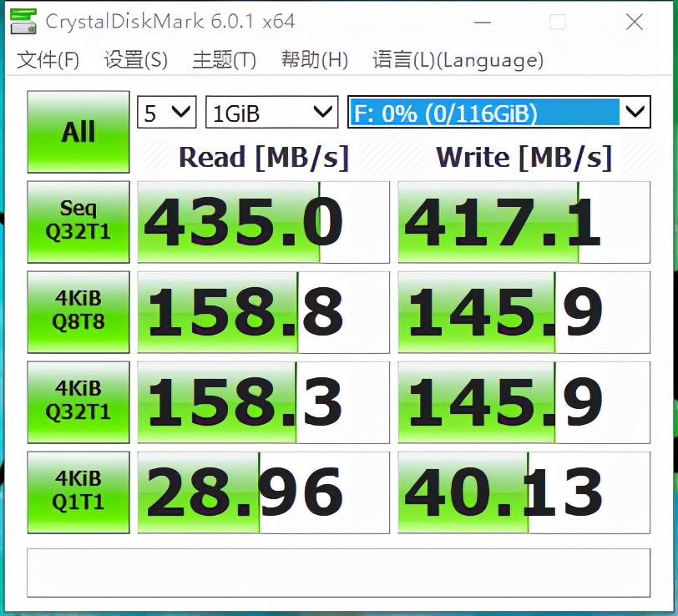Close the CrystalDiskMark window
This screenshot has width=678, height=616.
(635, 22)
